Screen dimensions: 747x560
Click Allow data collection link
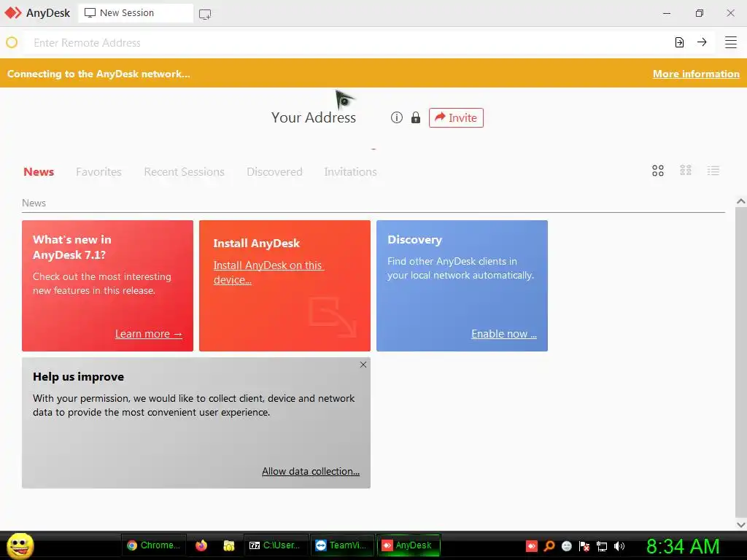(x=311, y=472)
